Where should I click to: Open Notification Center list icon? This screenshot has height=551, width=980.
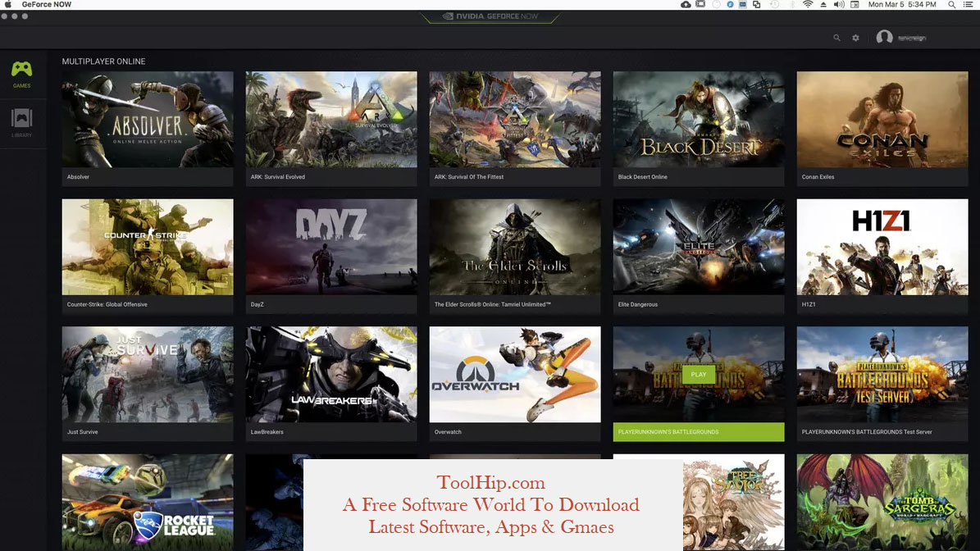point(969,4)
